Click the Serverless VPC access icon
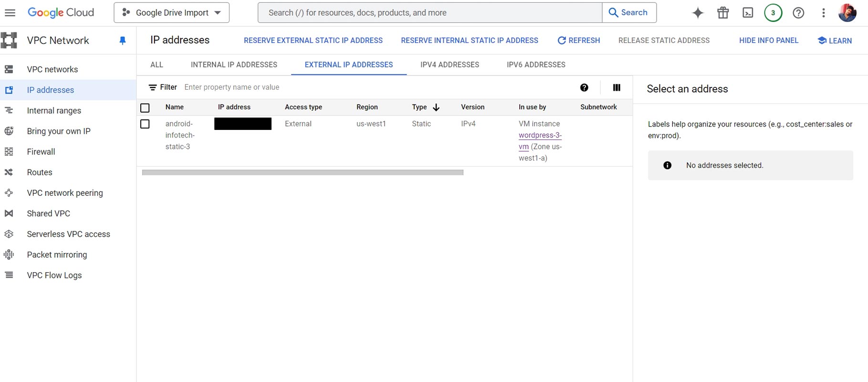Image resolution: width=868 pixels, height=382 pixels. point(9,233)
